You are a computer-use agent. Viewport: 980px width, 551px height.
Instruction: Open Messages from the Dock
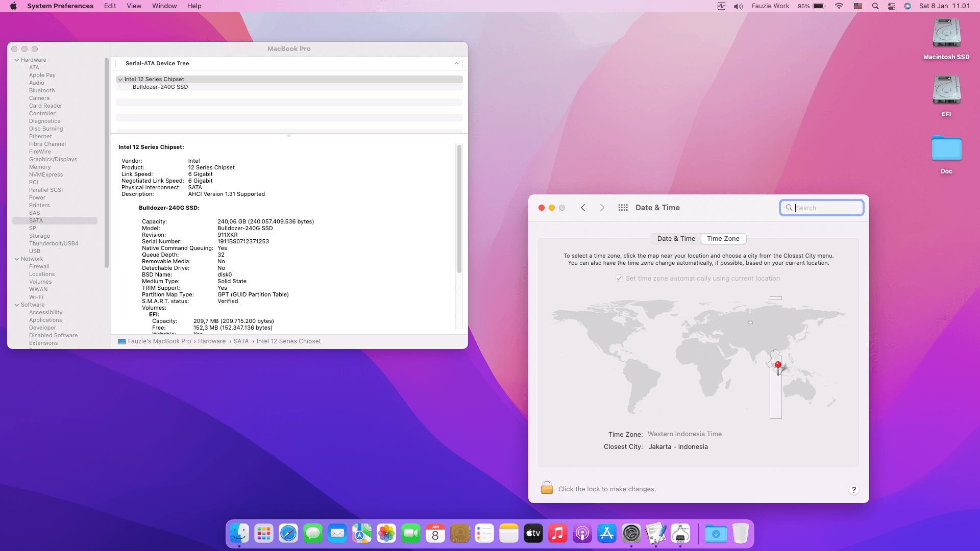[313, 534]
